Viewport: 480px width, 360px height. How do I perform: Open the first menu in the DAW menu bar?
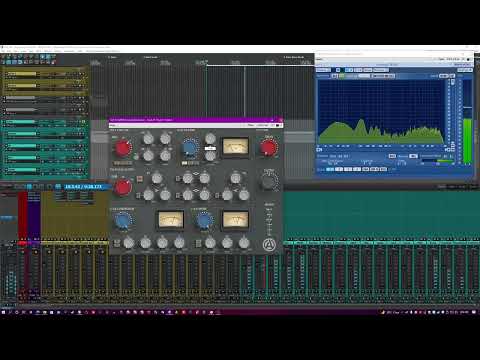click(3, 51)
